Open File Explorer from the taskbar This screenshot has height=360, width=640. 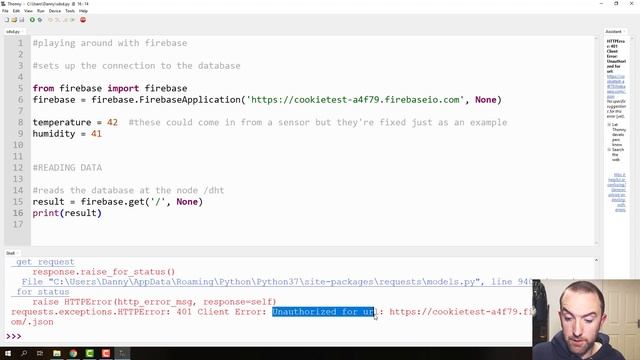coord(57,353)
